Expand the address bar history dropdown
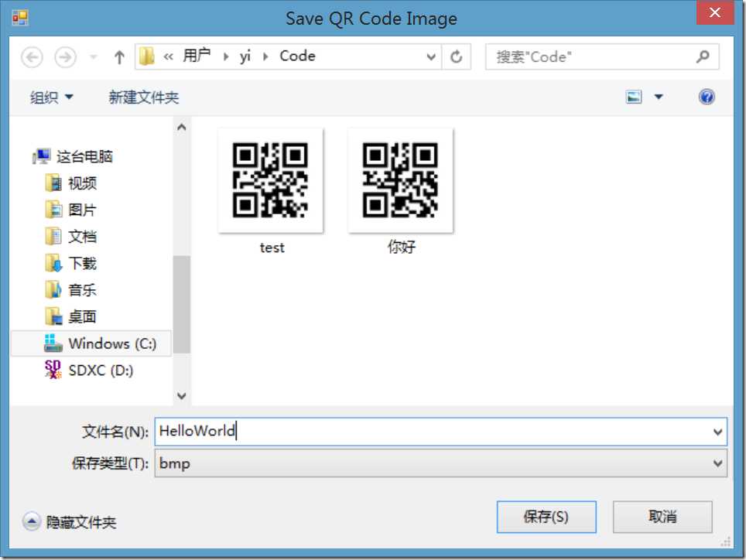This screenshot has width=746, height=560. point(431,57)
